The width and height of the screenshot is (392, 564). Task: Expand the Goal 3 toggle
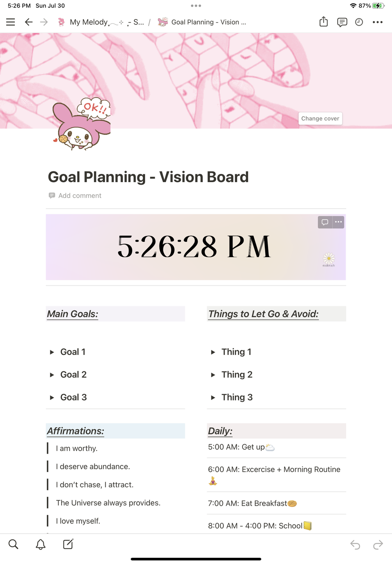coord(52,397)
